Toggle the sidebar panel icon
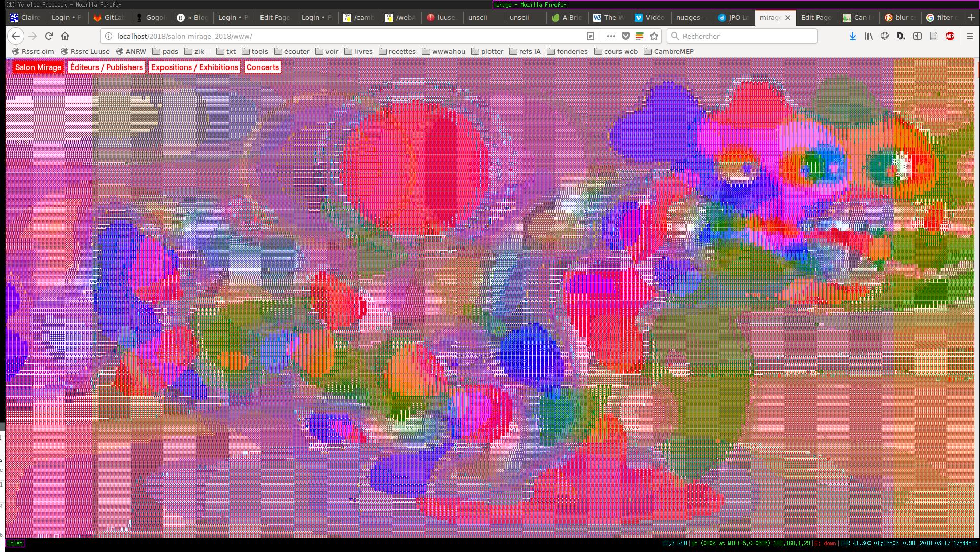Viewport: 980px width, 552px height. coord(918,36)
